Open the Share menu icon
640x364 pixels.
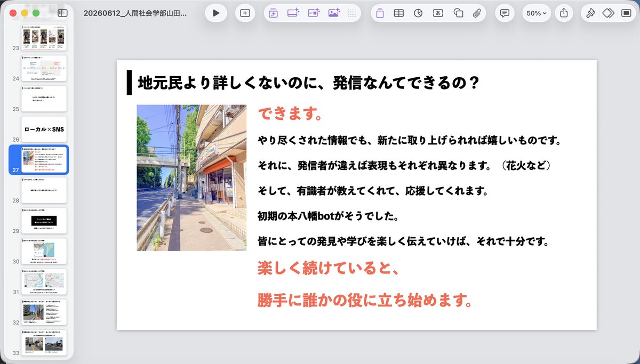coord(564,13)
